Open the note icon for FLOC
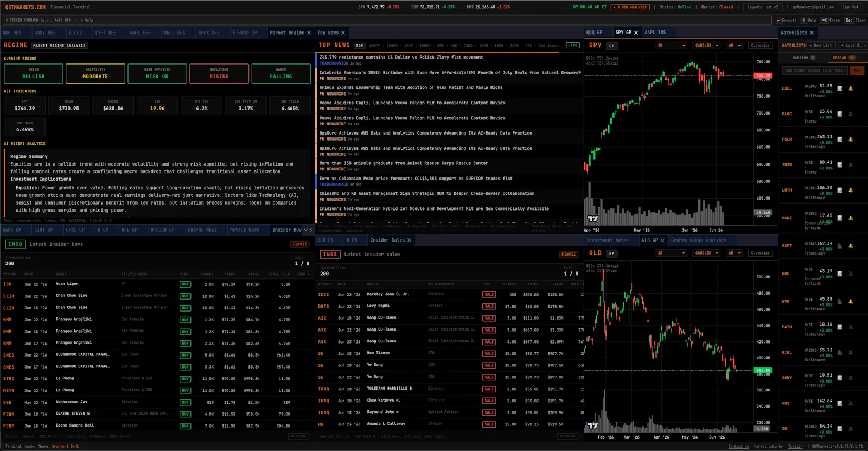This screenshot has width=868, height=451. pos(840,114)
